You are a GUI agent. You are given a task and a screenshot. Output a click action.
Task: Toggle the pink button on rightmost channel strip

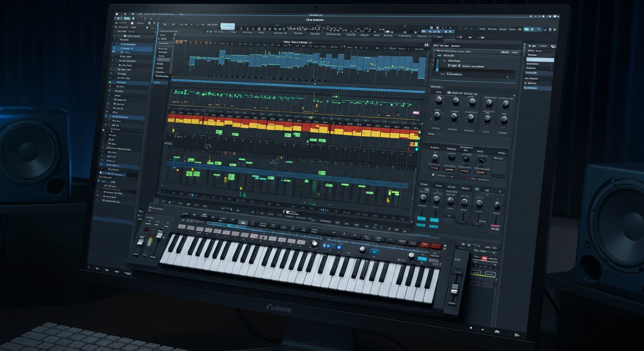(496, 227)
